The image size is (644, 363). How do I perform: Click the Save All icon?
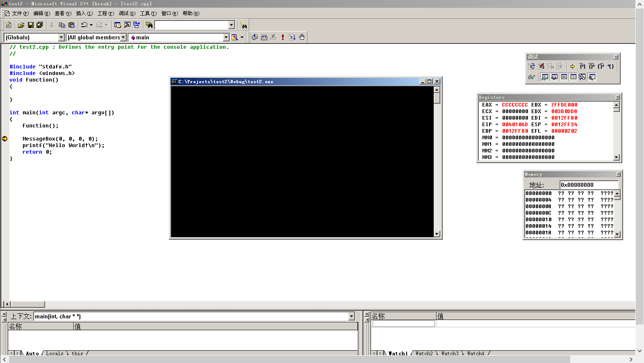point(40,25)
